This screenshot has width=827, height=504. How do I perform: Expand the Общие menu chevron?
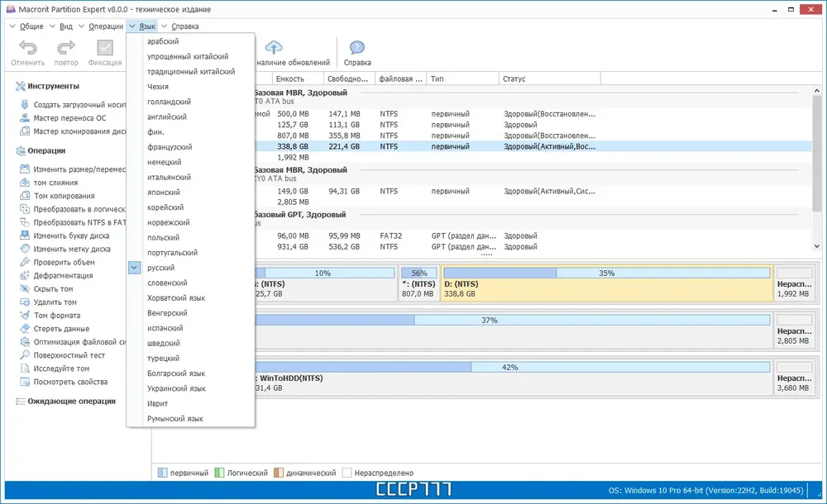(x=12, y=26)
